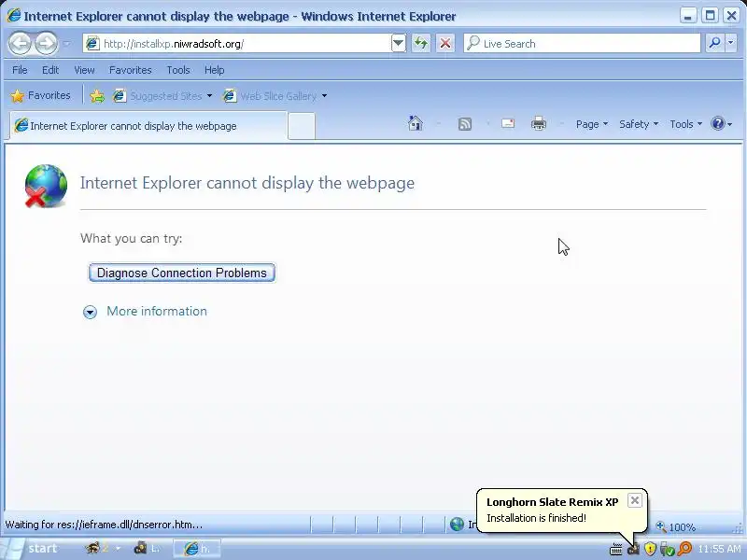Click into the Live Search box
This screenshot has width=747, height=560.
coord(582,44)
